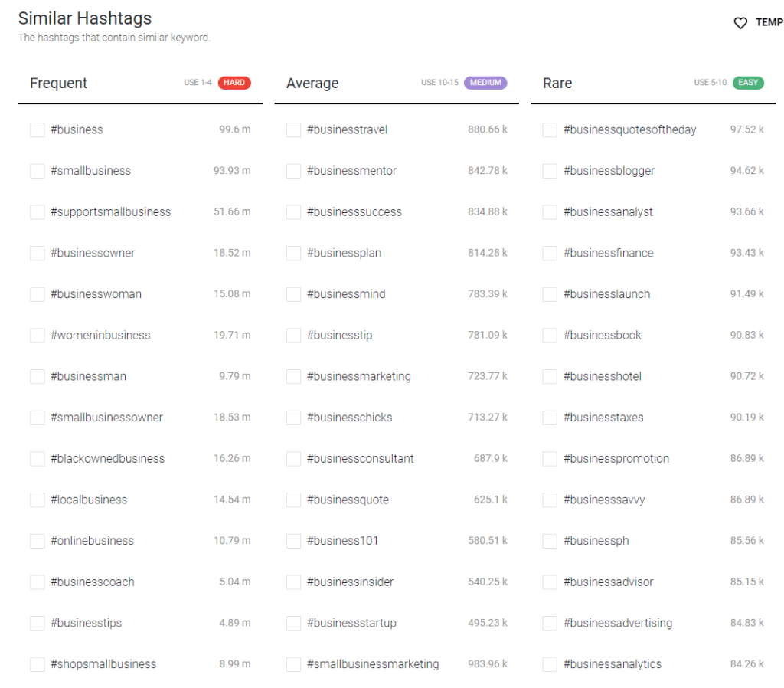Click the green EASY difficulty badge

tap(748, 83)
